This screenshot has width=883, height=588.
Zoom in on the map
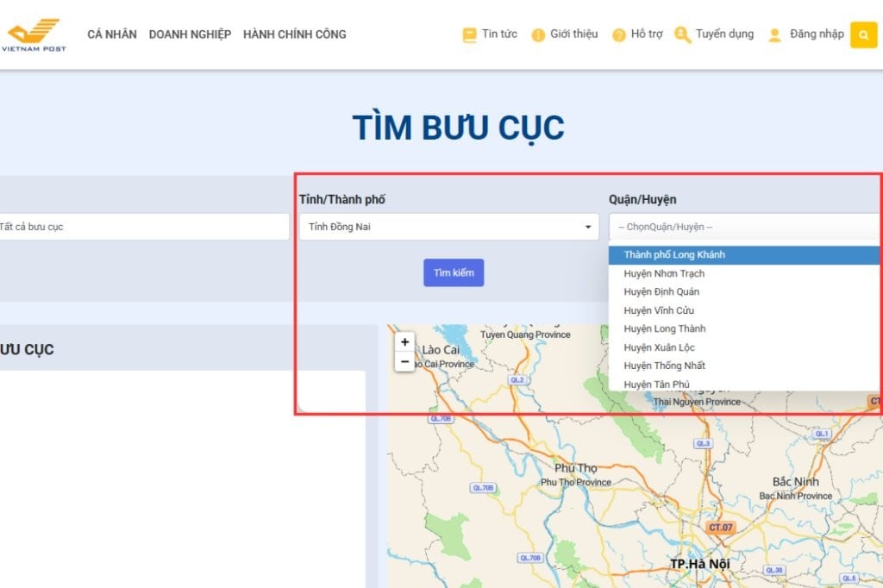[x=405, y=342]
